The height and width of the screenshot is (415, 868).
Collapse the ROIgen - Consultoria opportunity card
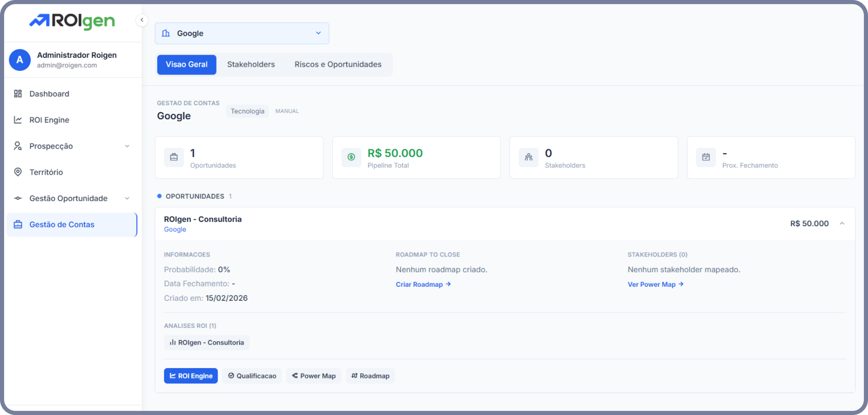[842, 224]
